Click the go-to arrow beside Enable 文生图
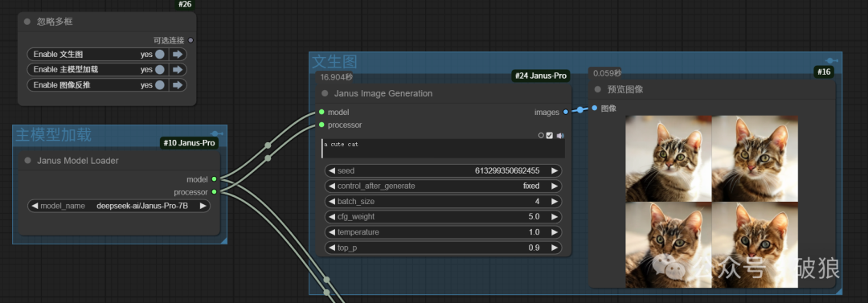The height and width of the screenshot is (303, 868). [177, 55]
